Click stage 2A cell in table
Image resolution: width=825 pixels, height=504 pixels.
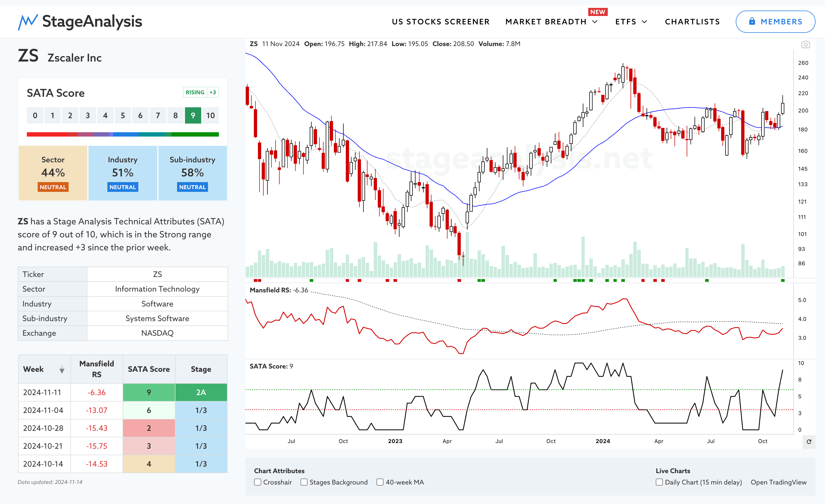tap(201, 392)
